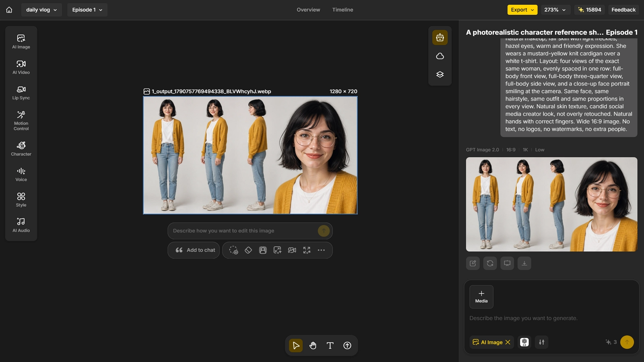Screen dimensions: 644x362
Task: Open generation settings sliders icon
Action: pos(542,342)
